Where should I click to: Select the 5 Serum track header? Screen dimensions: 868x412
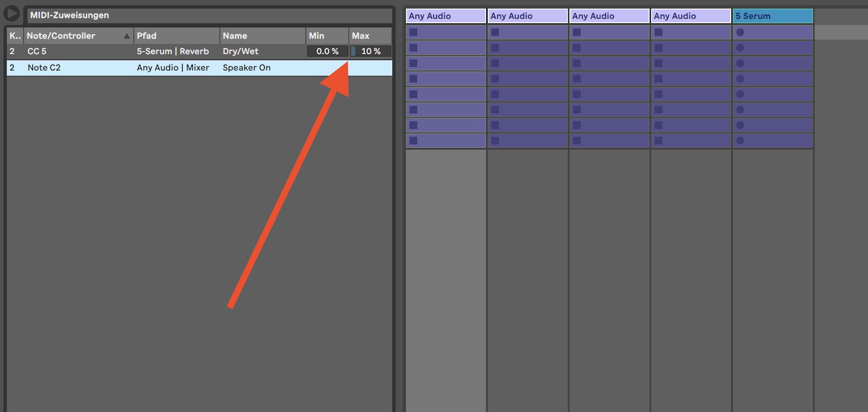pos(773,16)
